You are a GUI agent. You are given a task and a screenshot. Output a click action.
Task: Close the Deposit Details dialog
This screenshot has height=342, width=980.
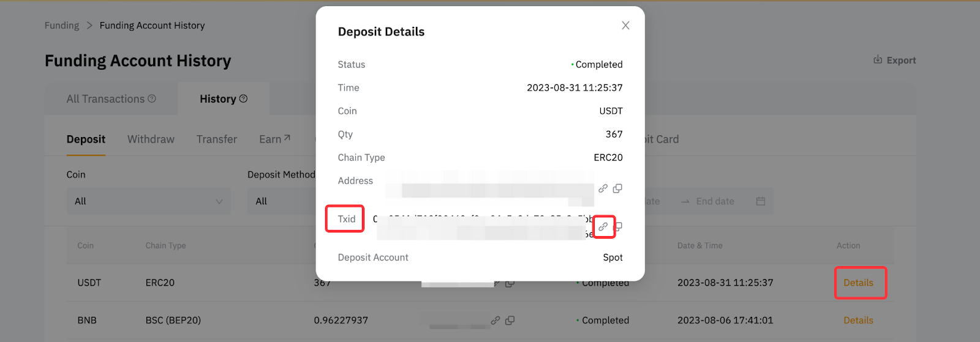tap(625, 26)
